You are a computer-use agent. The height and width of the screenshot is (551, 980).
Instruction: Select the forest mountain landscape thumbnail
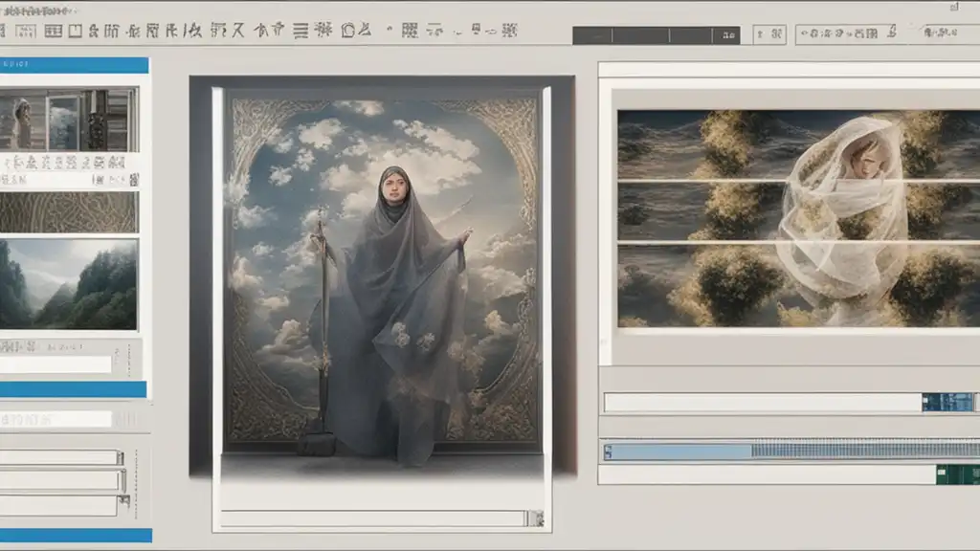point(68,284)
